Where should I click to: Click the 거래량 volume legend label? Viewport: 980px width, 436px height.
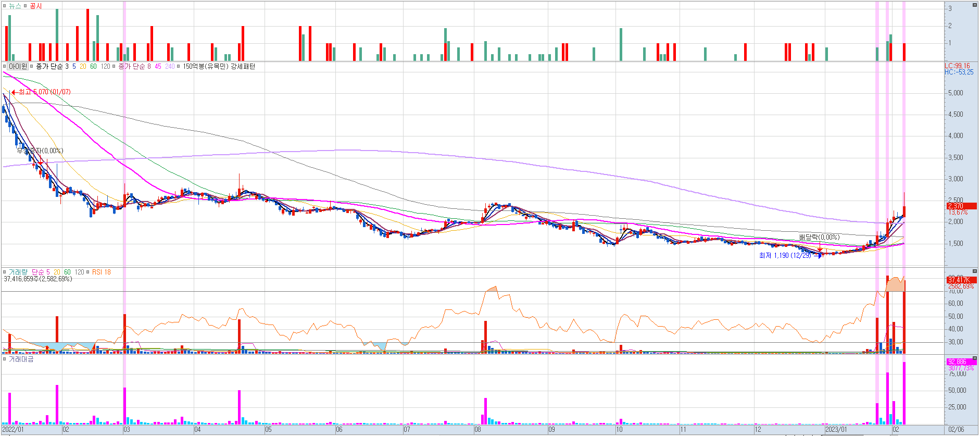coord(18,272)
